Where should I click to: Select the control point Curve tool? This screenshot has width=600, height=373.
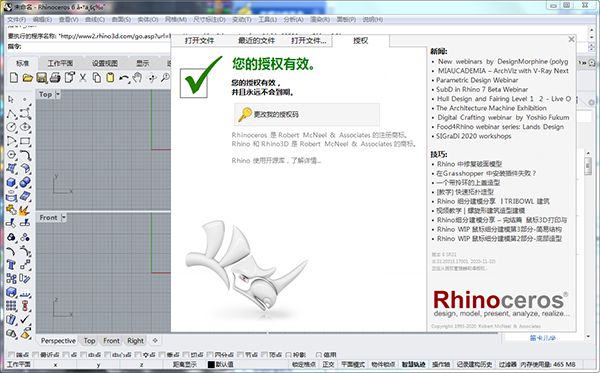pyautogui.click(x=25, y=113)
